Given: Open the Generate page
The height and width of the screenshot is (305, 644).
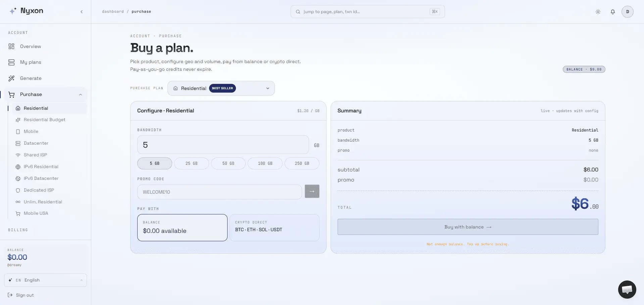Looking at the screenshot, I should 45,78.
